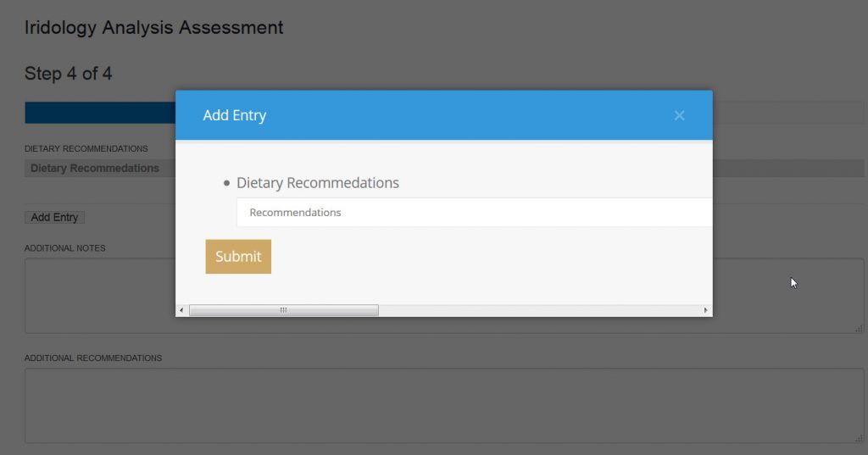Image resolution: width=868 pixels, height=455 pixels.
Task: Click the Add Entry button behind the dialog
Action: (x=54, y=218)
